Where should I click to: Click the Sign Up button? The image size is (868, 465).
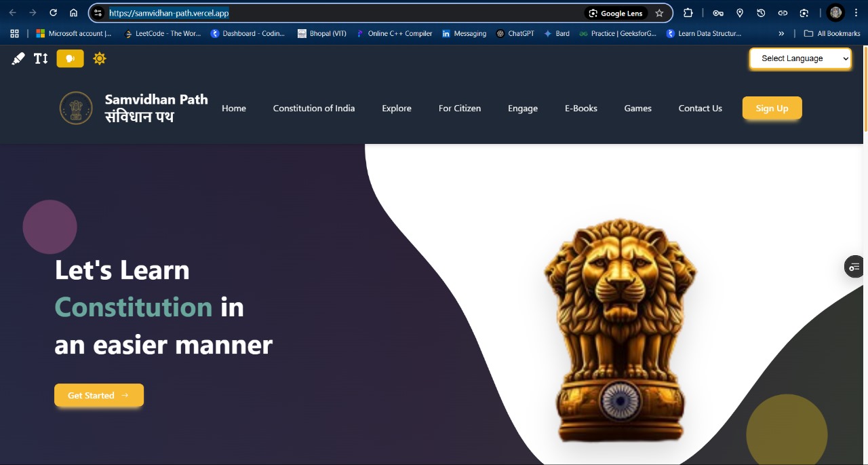click(772, 108)
